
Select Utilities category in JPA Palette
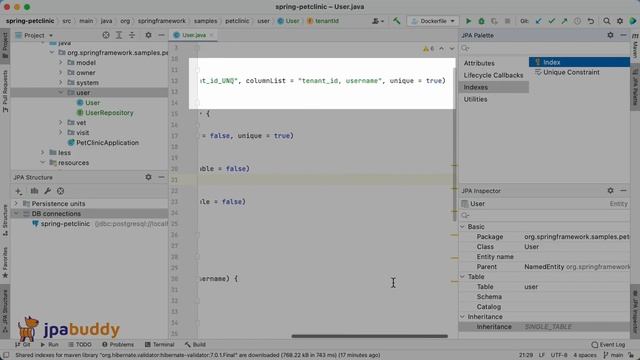(x=475, y=99)
